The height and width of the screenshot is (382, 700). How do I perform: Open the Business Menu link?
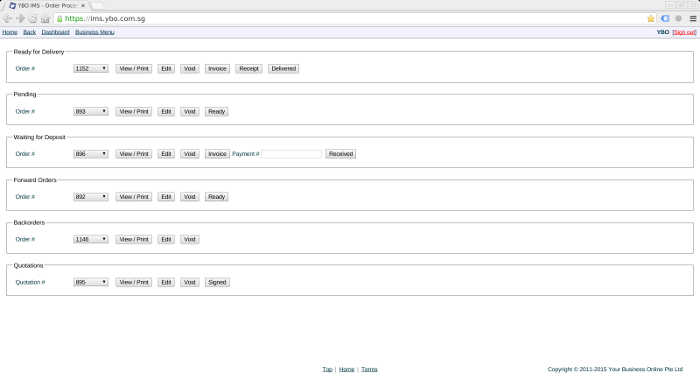tap(95, 32)
